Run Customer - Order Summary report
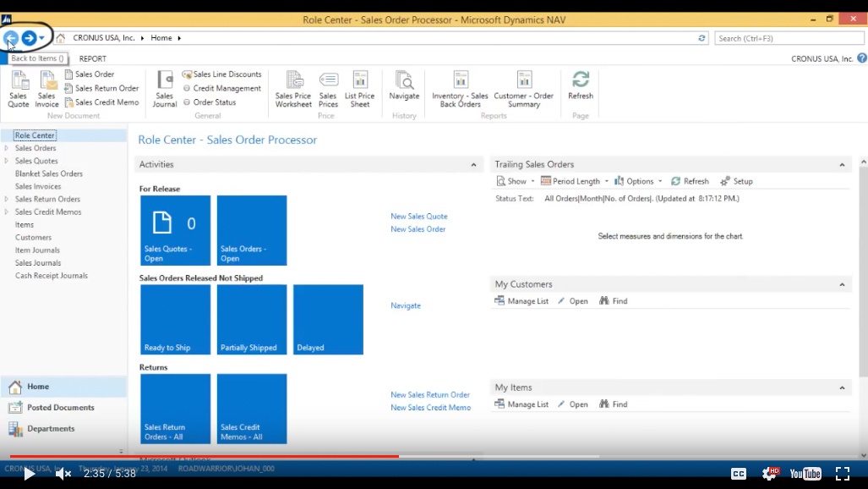 point(524,89)
